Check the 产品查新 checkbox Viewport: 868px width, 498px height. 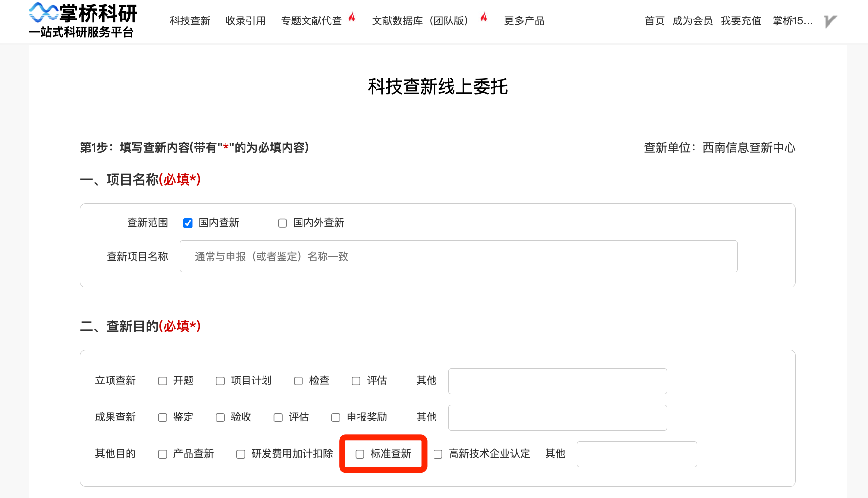coord(163,454)
